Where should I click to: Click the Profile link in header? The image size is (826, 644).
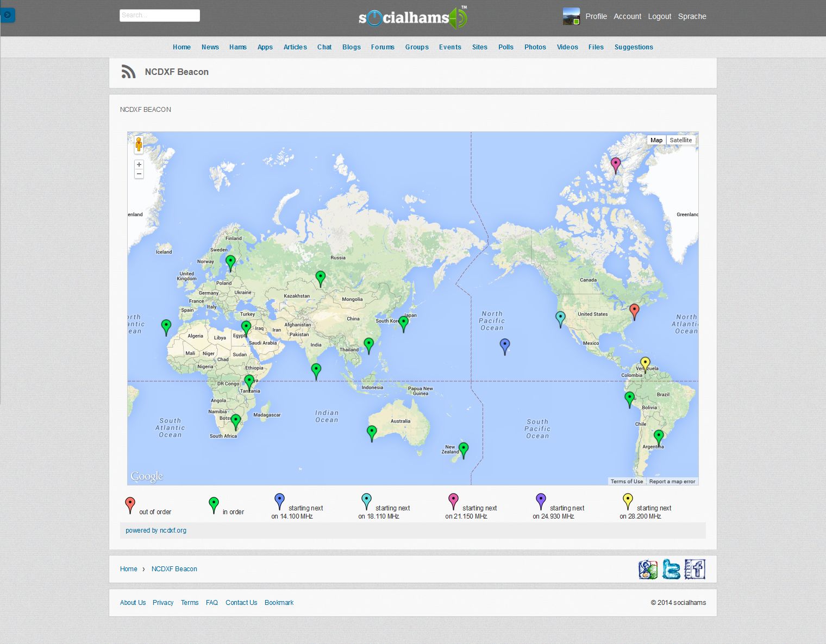click(x=596, y=16)
